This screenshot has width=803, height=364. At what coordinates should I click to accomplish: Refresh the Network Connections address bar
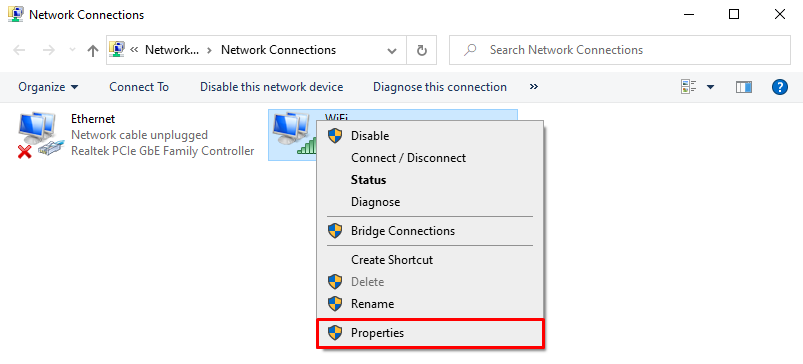(x=421, y=50)
